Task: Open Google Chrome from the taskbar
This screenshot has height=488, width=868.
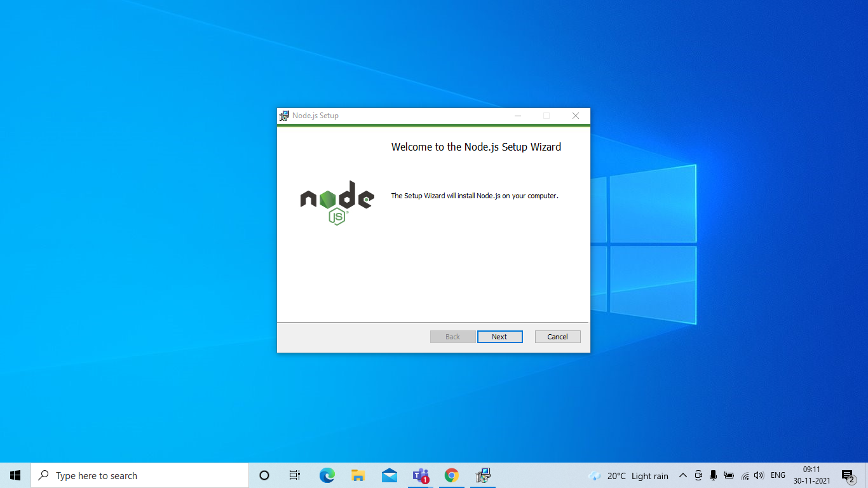Action: 452,475
